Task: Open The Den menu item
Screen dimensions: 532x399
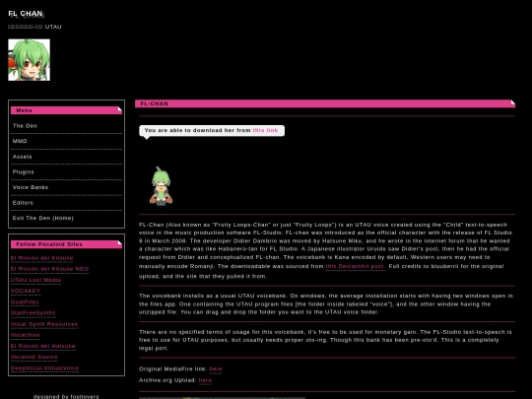Action: [25, 126]
